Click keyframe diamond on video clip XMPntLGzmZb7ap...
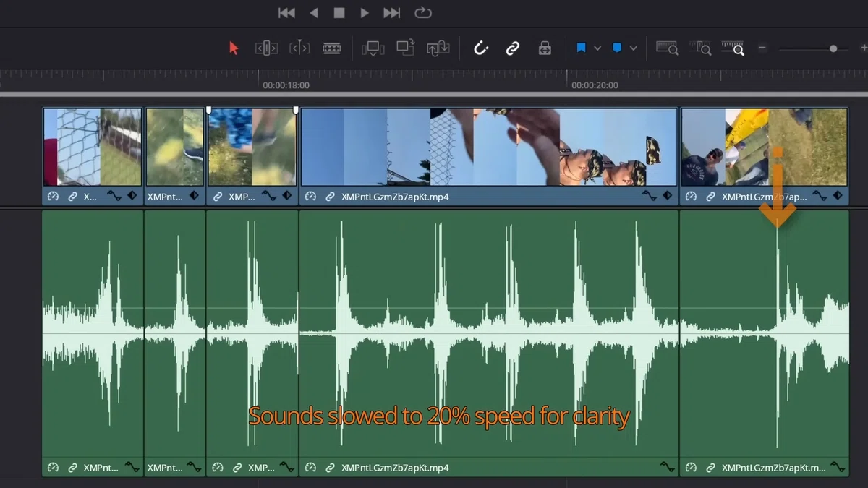Screen dimensions: 868x488 click(x=838, y=196)
